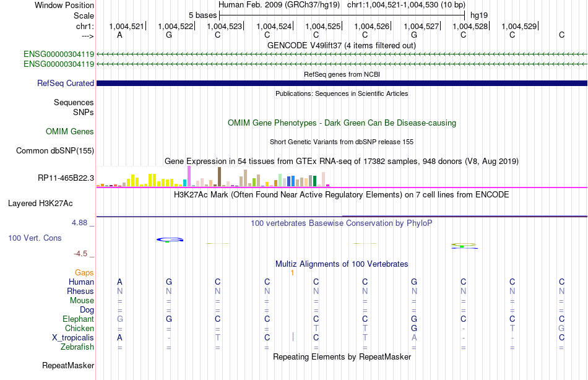Click the dark blue RefSeq Curated exon bar
Image resolution: width=588 pixels, height=380 pixels.
(342, 84)
